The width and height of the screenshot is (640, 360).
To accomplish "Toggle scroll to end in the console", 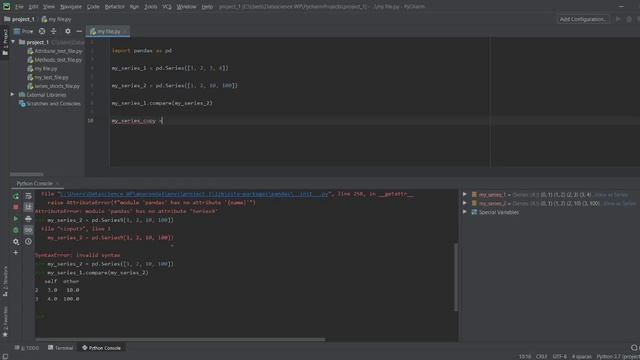I will (28, 207).
